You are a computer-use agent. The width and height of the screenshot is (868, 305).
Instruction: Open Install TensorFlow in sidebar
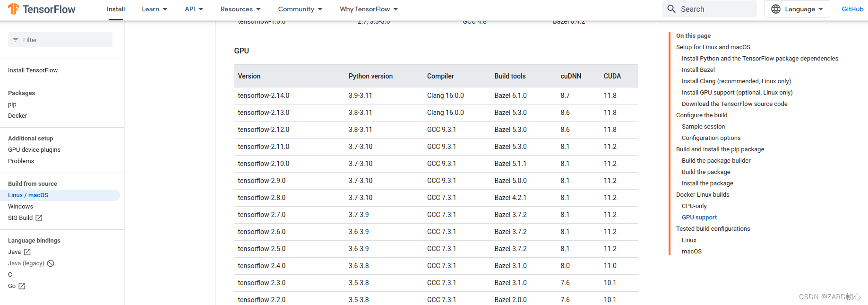pyautogui.click(x=33, y=70)
